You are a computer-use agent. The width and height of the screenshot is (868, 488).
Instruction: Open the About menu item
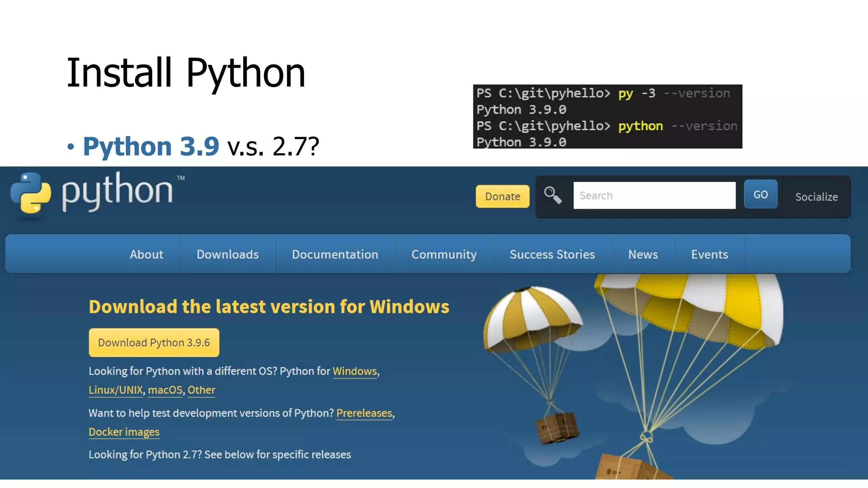coord(147,254)
